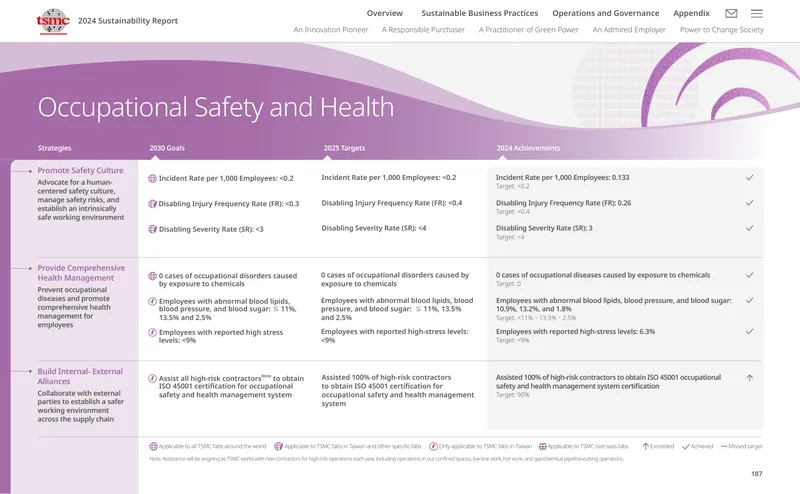Open the hamburger menu icon
This screenshot has height=494, width=800.
click(757, 13)
